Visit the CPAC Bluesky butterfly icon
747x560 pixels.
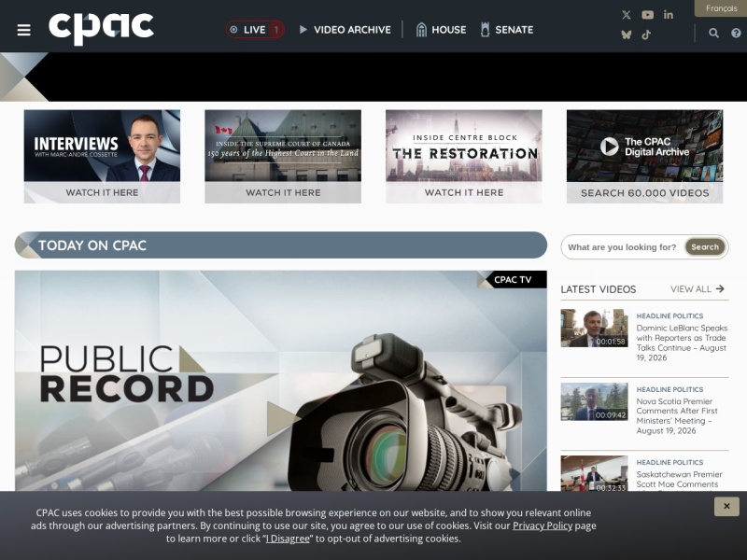(x=626, y=35)
